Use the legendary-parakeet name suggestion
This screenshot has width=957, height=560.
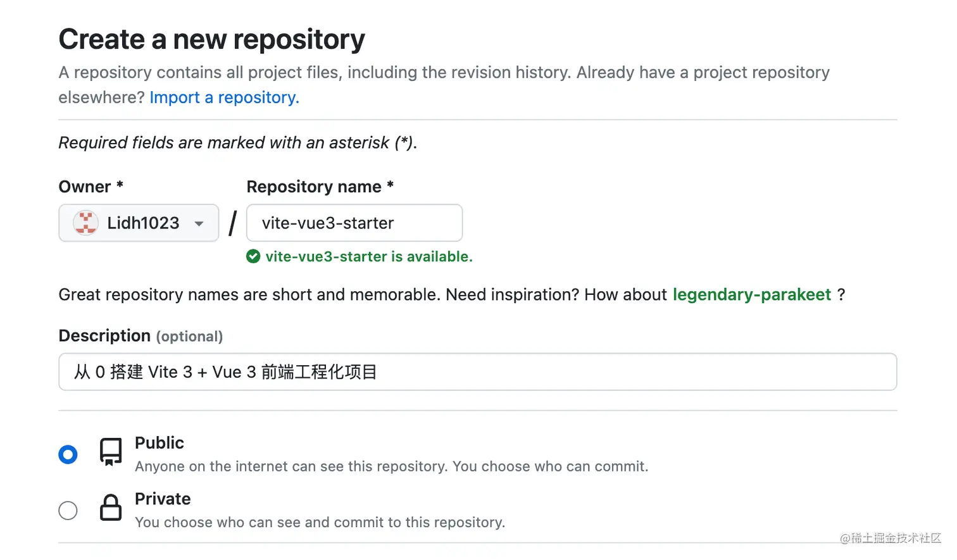coord(751,294)
